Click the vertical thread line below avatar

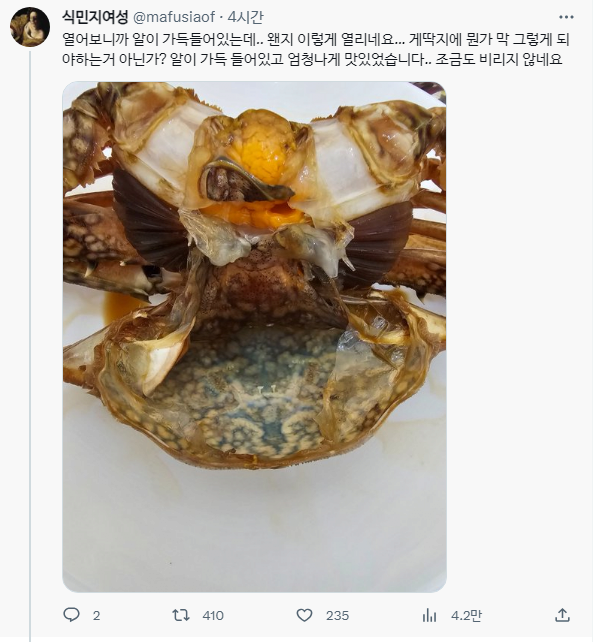[30, 346]
